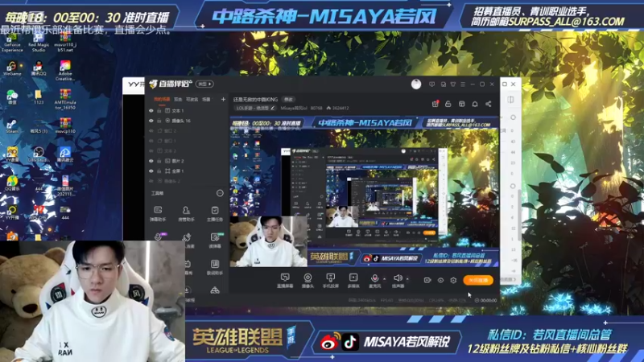
Task: Add a new scene with plus icon
Action: tap(224, 99)
